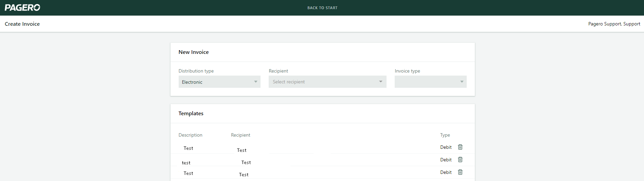Click the Distribution type dropdown arrow
644x181 pixels.
[x=256, y=82]
